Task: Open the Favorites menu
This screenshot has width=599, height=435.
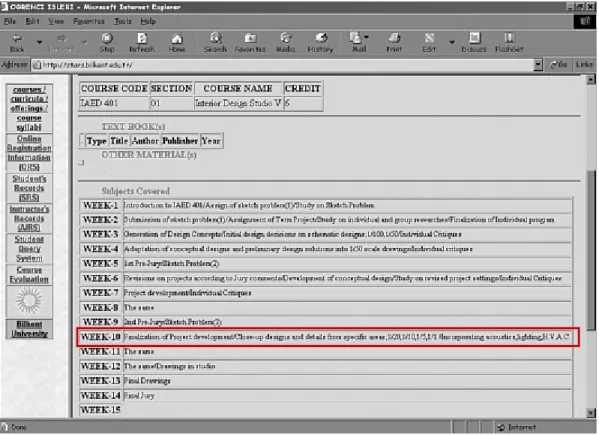Action: click(89, 21)
